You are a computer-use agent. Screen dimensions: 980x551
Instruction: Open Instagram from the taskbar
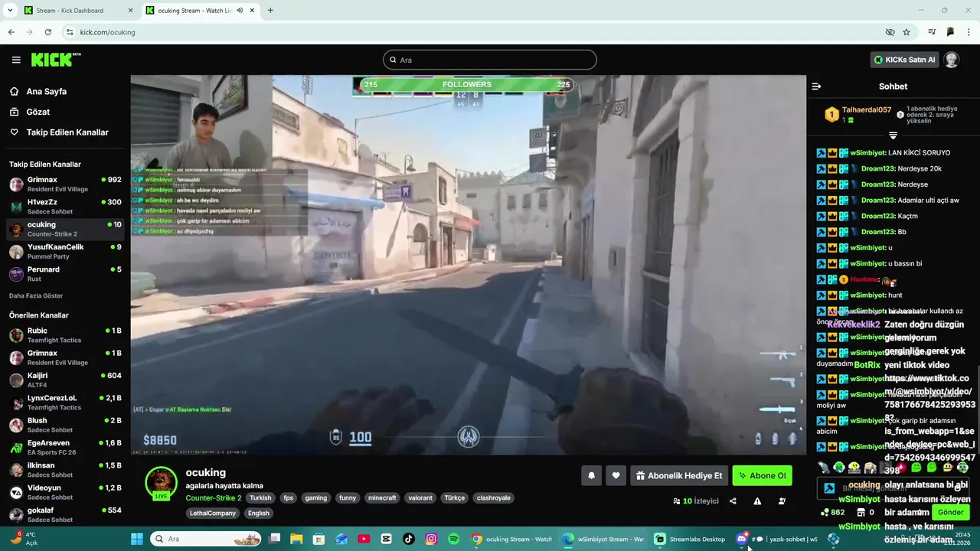431,539
